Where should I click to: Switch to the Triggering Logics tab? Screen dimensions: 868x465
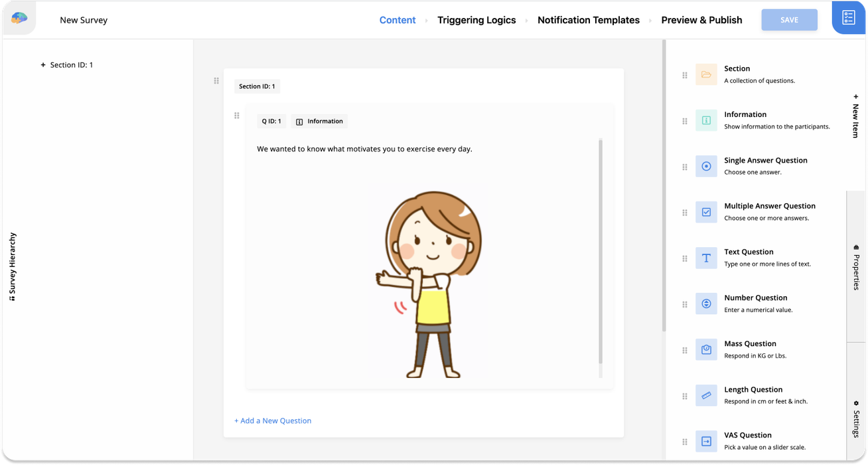(x=476, y=20)
